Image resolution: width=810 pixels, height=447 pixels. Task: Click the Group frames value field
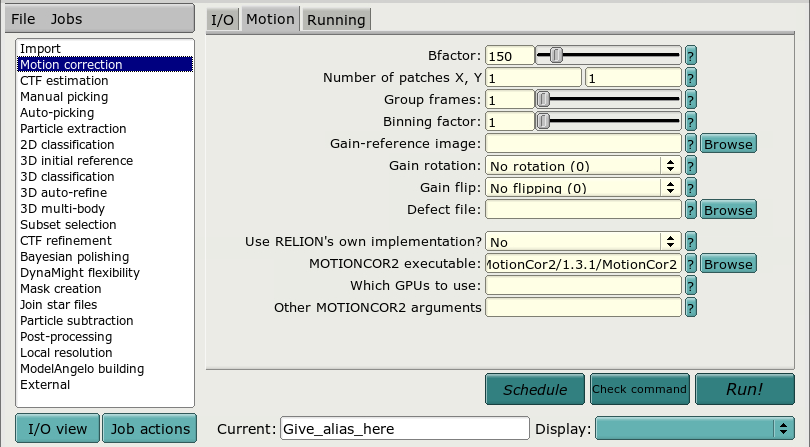(510, 99)
